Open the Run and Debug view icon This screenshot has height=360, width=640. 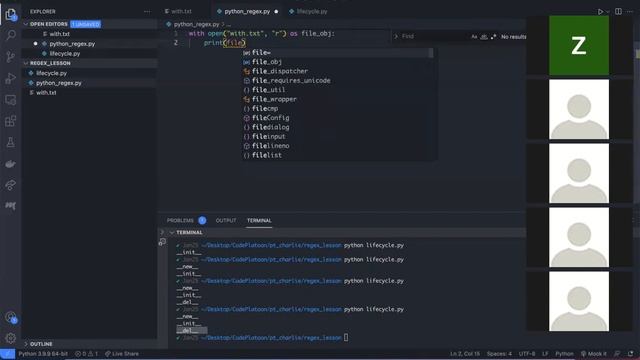11,78
